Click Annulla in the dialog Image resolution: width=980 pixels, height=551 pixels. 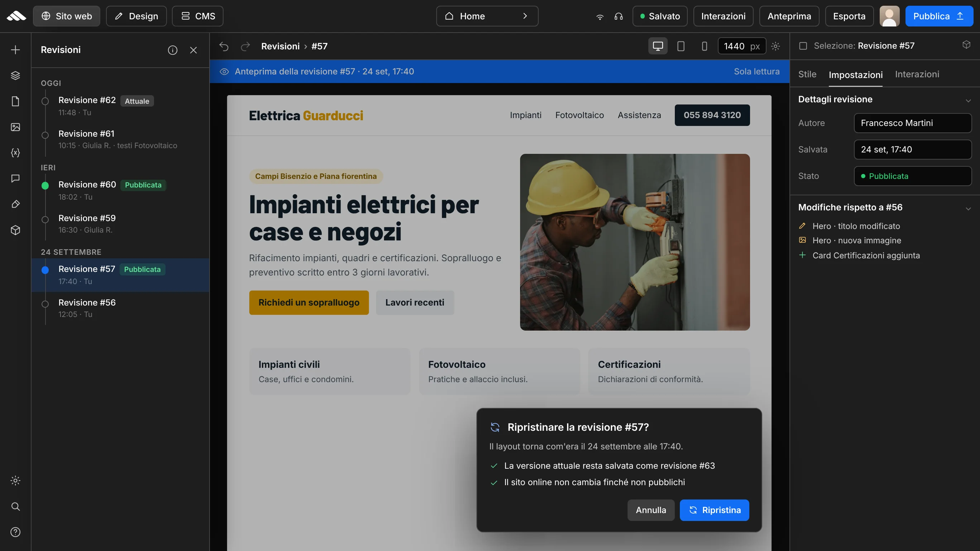coord(651,510)
